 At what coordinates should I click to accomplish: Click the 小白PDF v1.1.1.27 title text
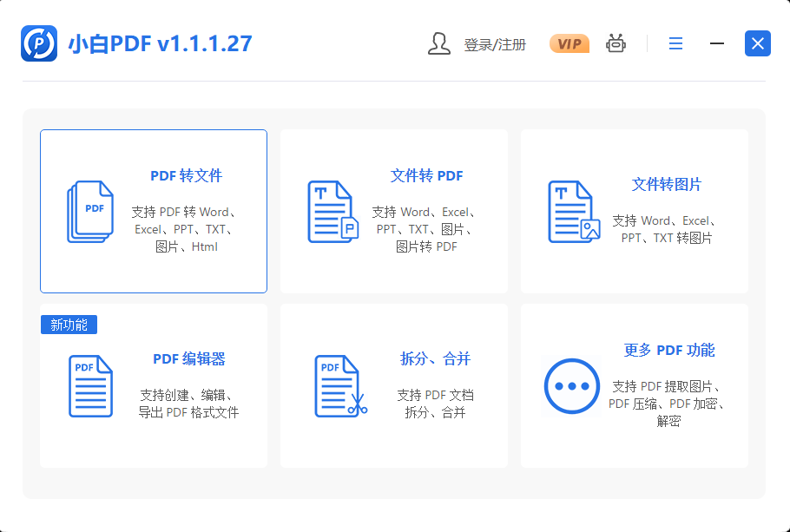tap(161, 44)
